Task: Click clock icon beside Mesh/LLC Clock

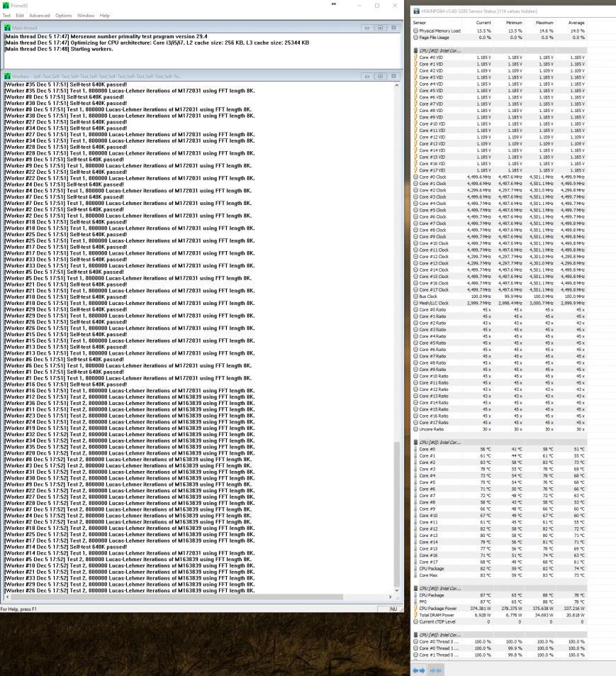Action: [415, 303]
